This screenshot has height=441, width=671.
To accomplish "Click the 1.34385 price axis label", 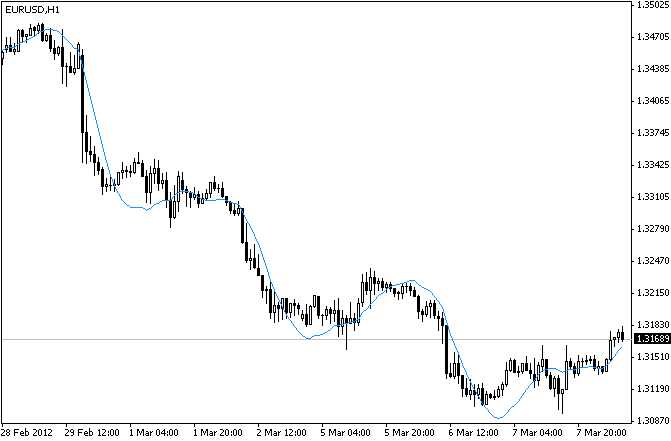I will tap(652, 69).
